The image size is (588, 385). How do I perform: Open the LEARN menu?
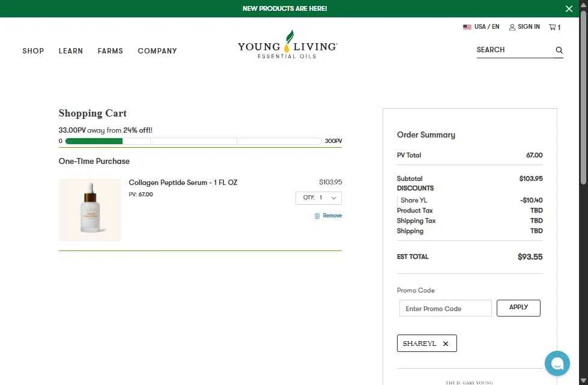70,50
